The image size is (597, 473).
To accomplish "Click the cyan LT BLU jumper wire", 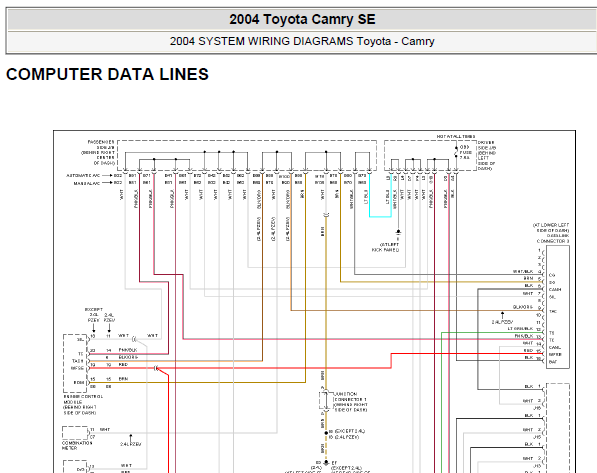I will 380,216.
